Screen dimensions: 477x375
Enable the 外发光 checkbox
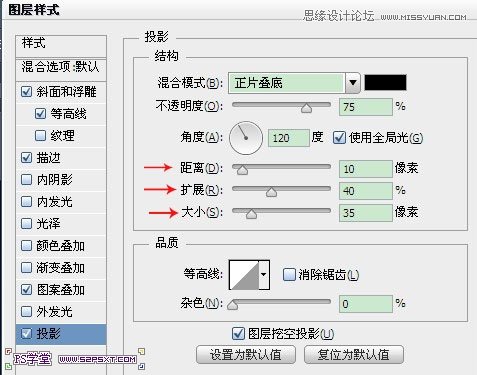(x=26, y=312)
